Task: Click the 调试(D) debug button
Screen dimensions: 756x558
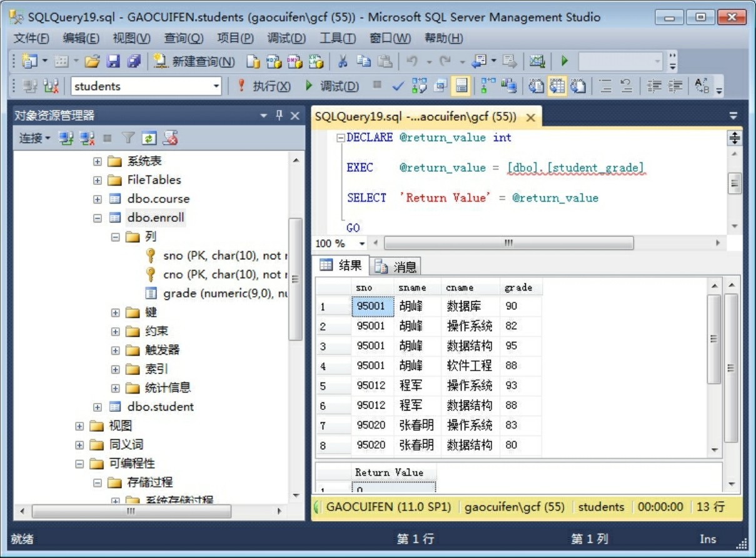Action: 332,86
